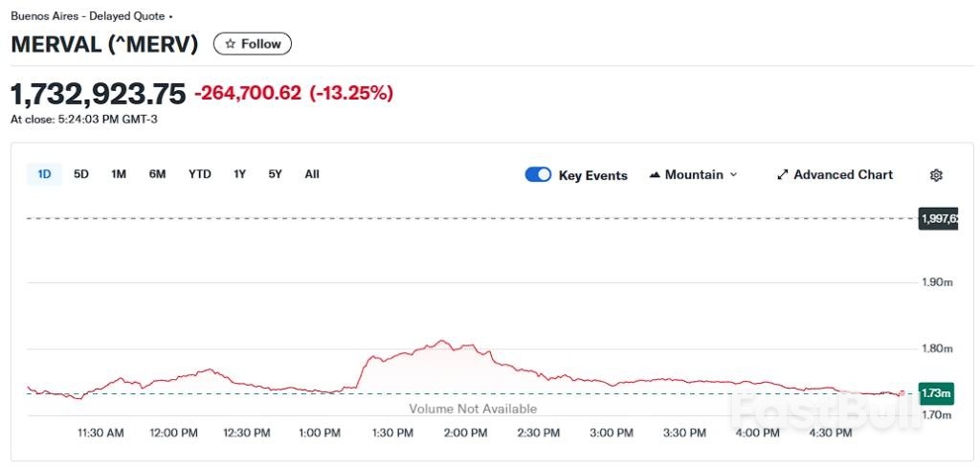The height and width of the screenshot is (468, 980).
Task: Click the star icon on Follow
Action: point(230,44)
